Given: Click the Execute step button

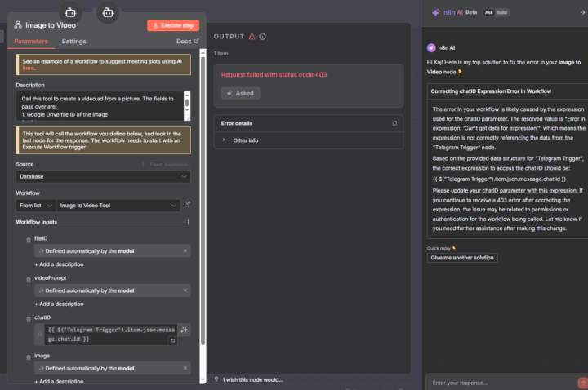Looking at the screenshot, I should tap(173, 25).
